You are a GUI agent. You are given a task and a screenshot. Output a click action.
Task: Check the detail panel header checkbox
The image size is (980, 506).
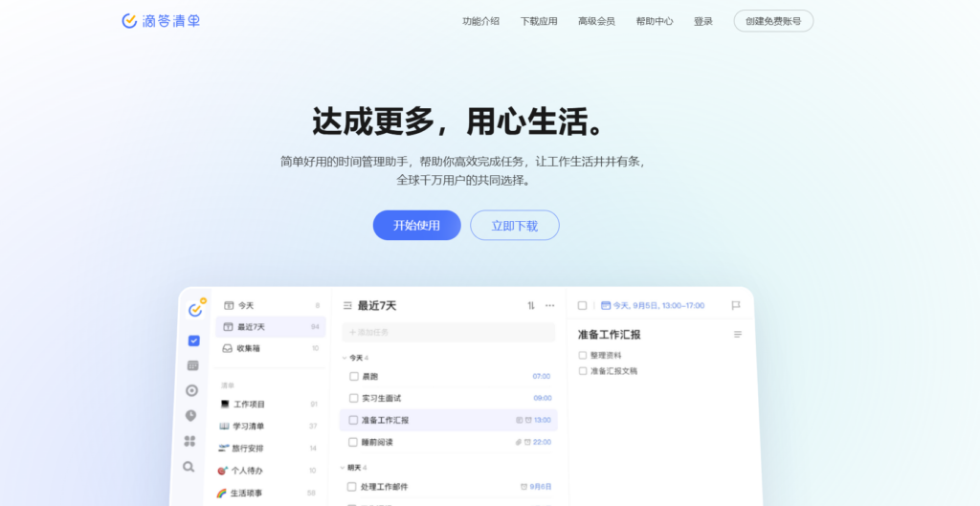tap(583, 305)
